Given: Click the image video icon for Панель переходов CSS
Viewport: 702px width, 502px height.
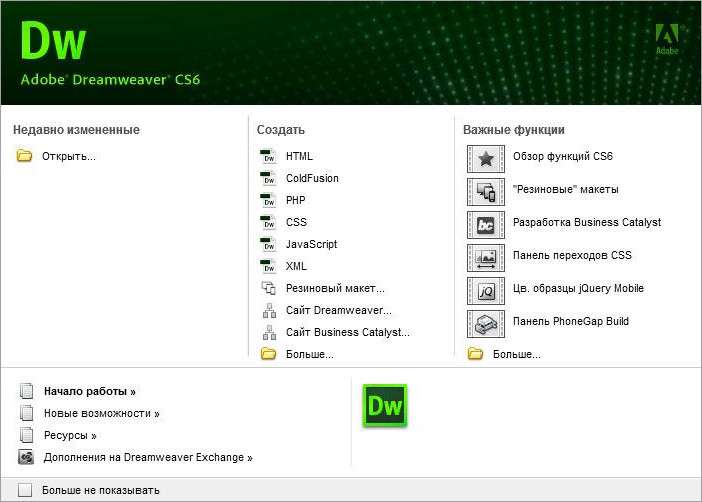Looking at the screenshot, I should tap(486, 258).
